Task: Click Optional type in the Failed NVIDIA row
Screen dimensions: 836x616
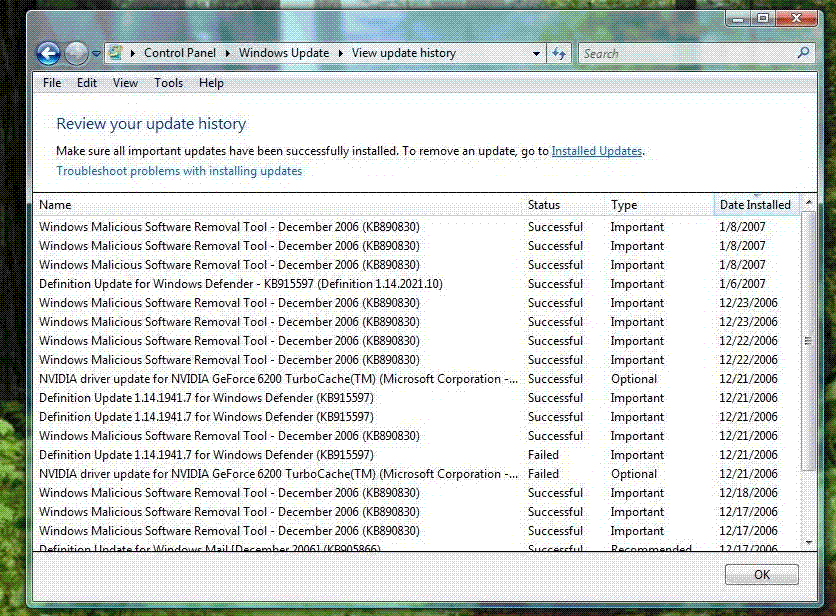Action: tap(633, 474)
